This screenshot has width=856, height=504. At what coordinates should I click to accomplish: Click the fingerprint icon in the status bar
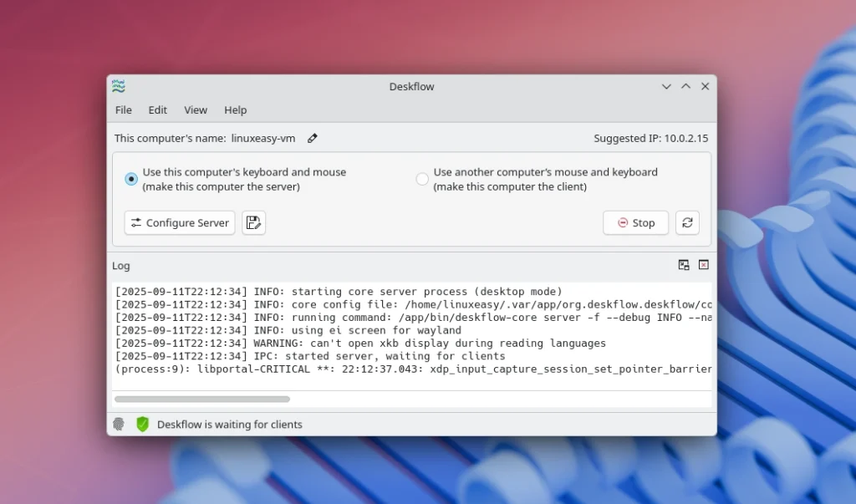pos(118,424)
